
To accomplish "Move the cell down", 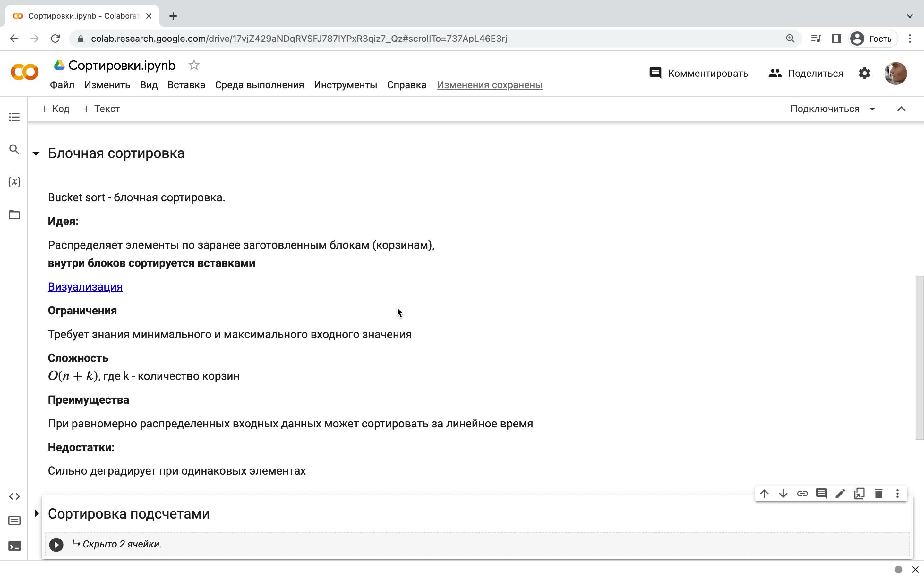I will [x=783, y=494].
